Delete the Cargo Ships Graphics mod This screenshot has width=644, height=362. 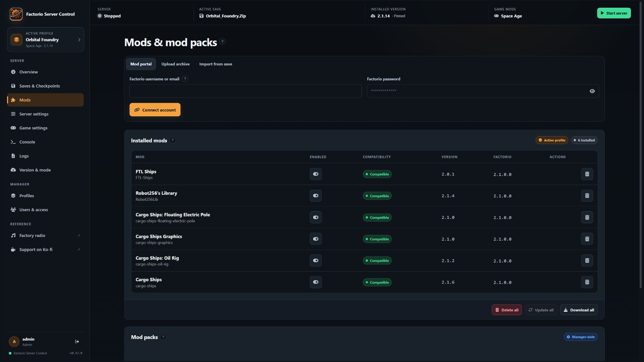pyautogui.click(x=587, y=239)
